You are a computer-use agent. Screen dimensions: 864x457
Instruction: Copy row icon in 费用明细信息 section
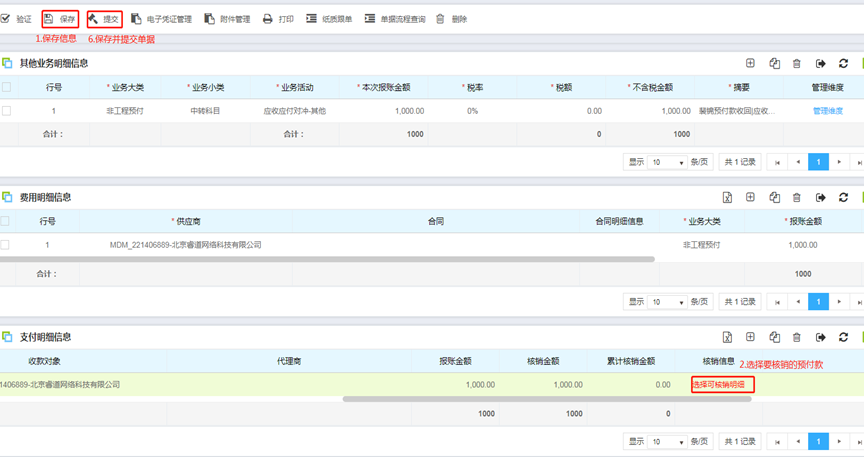774,197
